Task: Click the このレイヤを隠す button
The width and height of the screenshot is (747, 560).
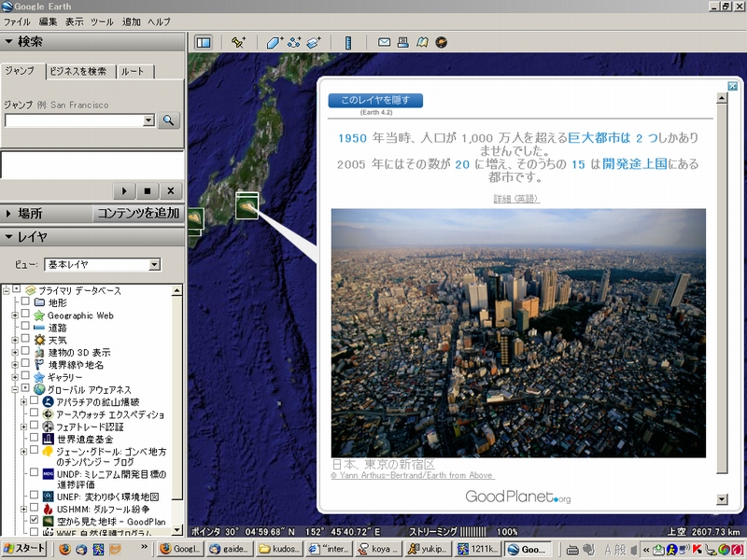Action: pyautogui.click(x=375, y=100)
